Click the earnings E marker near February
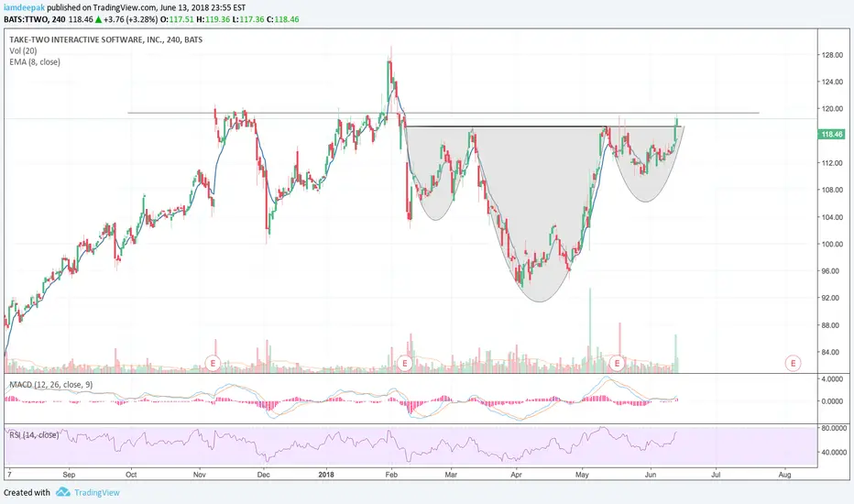Image resolution: width=854 pixels, height=504 pixels. (x=404, y=363)
